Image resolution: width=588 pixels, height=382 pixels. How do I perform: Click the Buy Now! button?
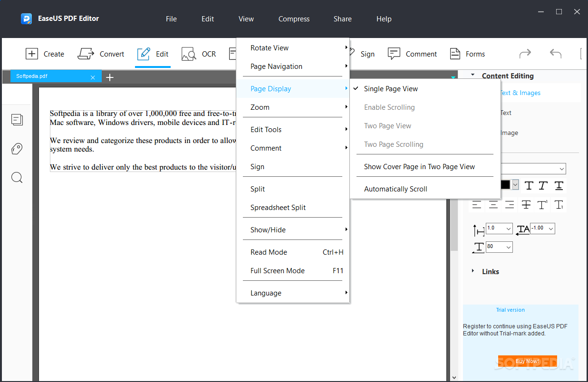point(527,361)
